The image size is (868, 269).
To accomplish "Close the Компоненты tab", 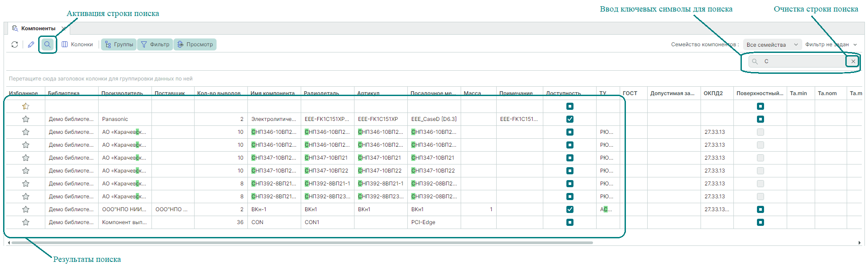I will point(64,28).
